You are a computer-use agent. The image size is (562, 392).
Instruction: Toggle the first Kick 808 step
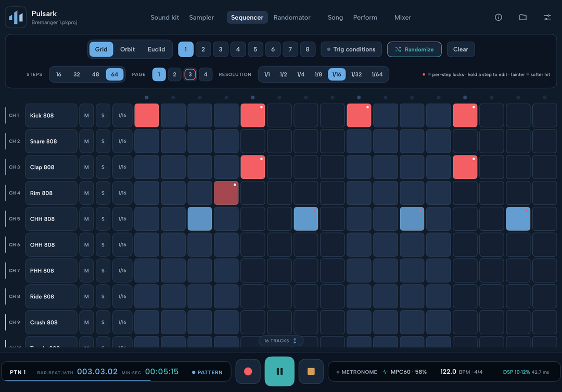click(147, 115)
